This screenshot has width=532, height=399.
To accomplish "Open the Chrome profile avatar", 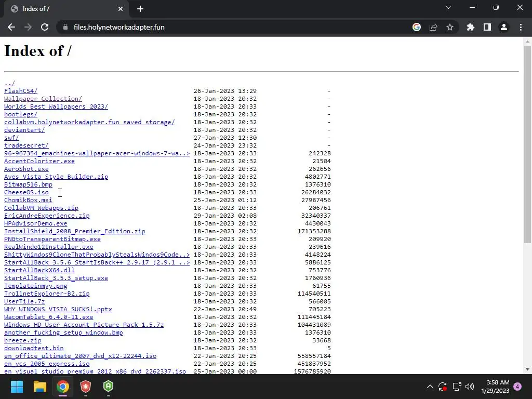I will (x=504, y=27).
